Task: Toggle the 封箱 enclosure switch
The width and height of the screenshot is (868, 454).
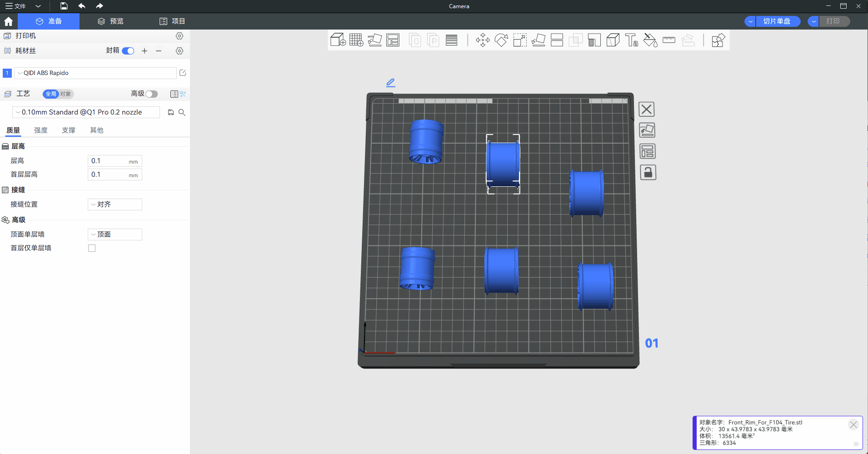Action: click(128, 51)
